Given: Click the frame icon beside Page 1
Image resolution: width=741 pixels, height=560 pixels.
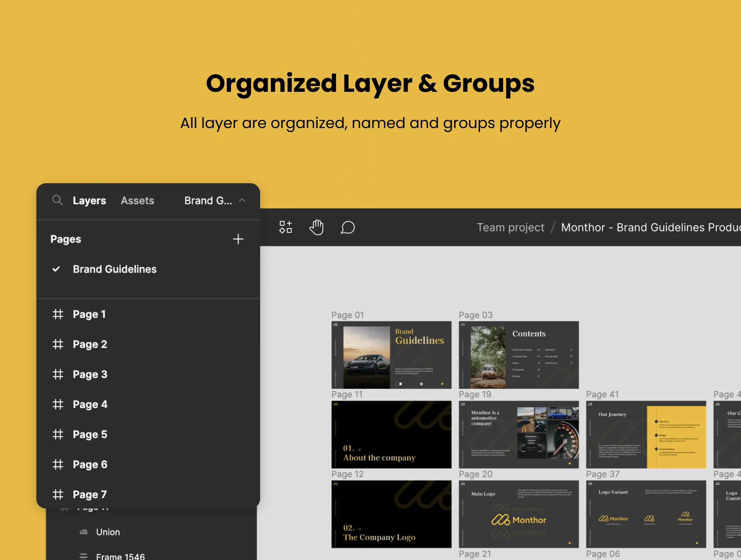Looking at the screenshot, I should pyautogui.click(x=58, y=314).
